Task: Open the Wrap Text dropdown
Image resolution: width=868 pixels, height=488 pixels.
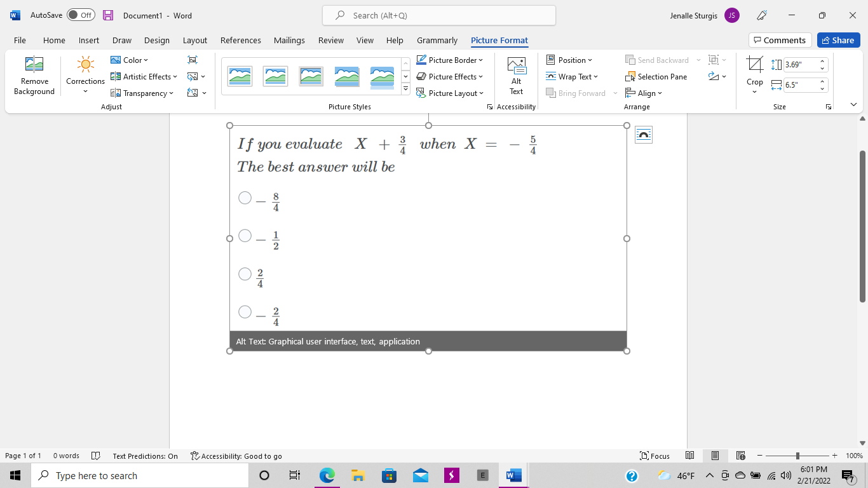Action: (x=573, y=76)
